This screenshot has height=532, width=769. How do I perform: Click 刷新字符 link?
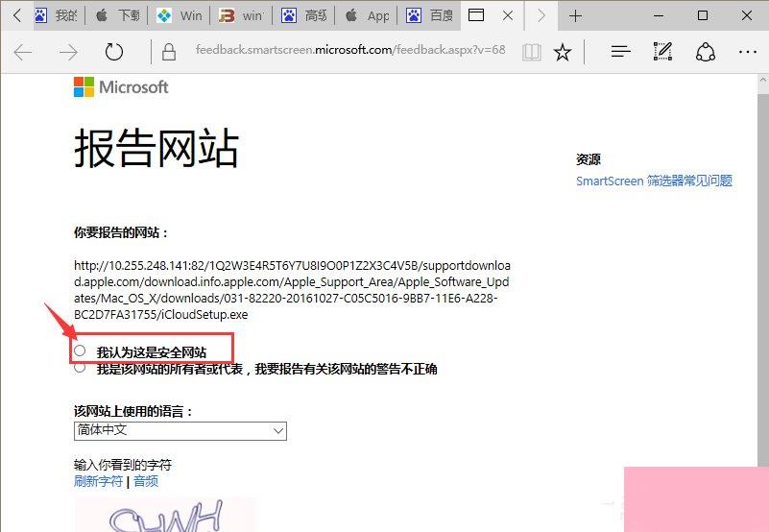[98, 481]
